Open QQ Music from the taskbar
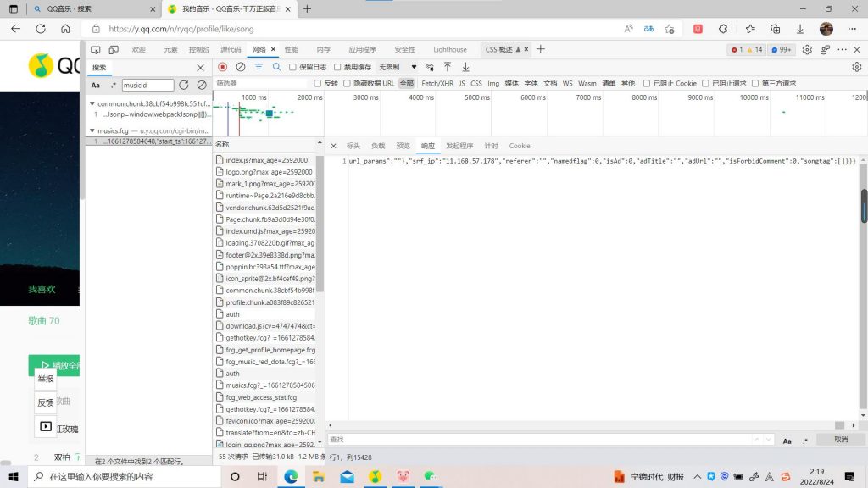The height and width of the screenshot is (488, 868). 375,476
